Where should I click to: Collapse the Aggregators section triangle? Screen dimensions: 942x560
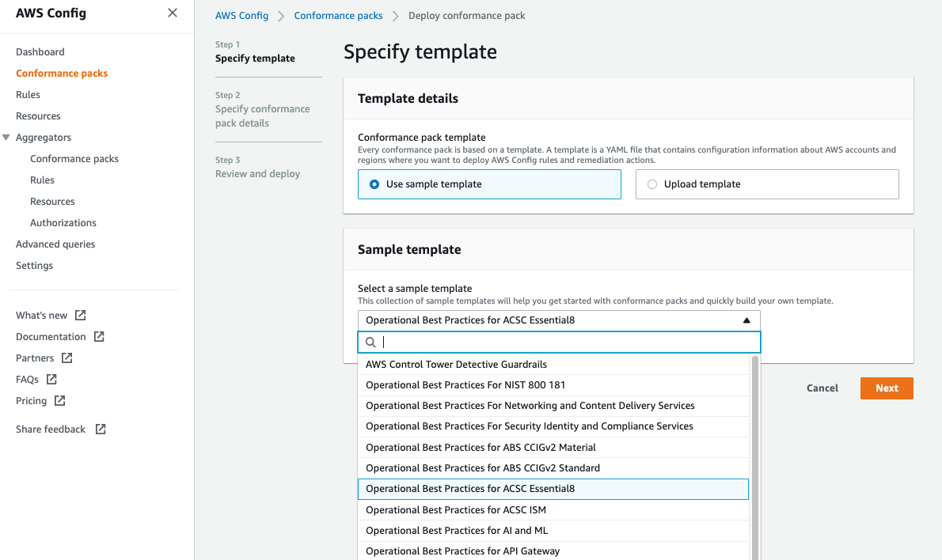(6, 138)
